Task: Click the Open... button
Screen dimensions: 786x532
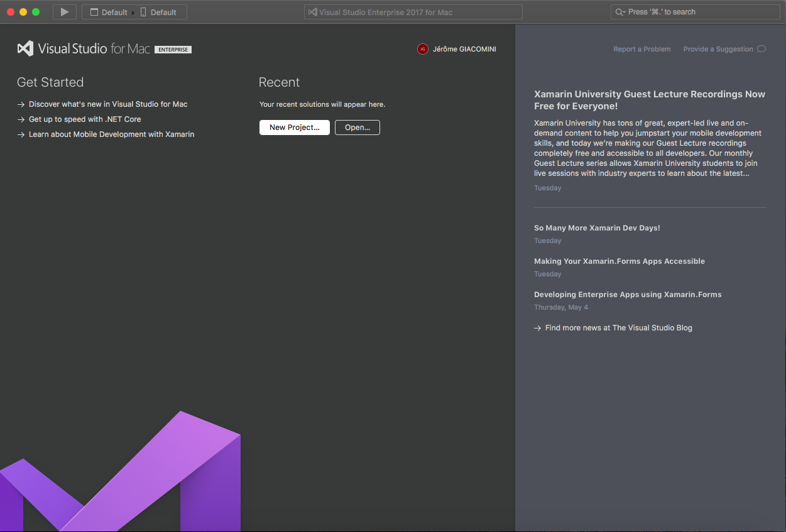Action: [x=358, y=128]
